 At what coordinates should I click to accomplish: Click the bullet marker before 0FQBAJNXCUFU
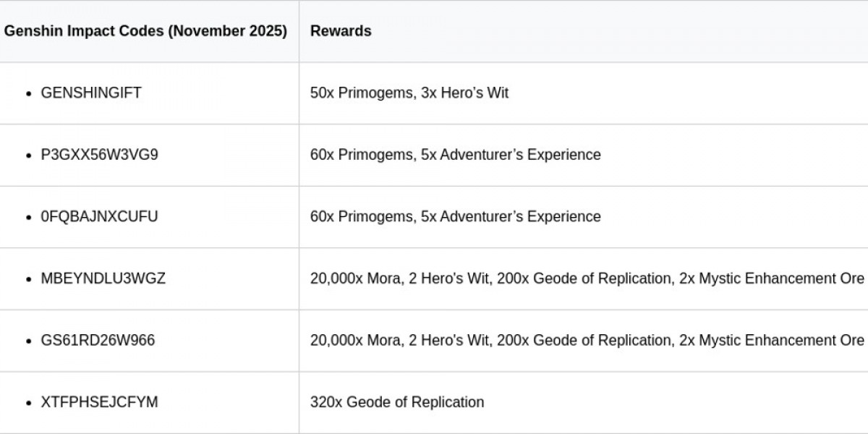[29, 217]
